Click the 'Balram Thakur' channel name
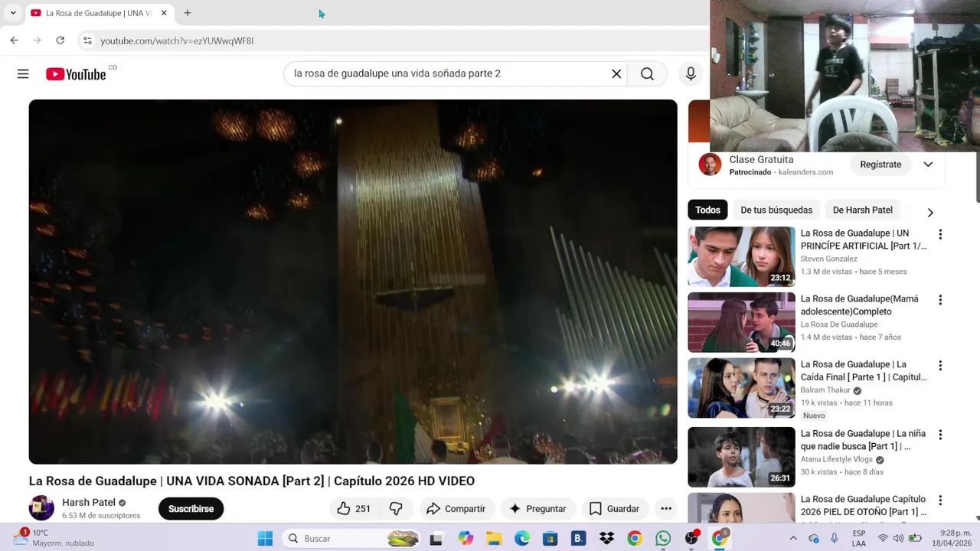Viewport: 980px width, 551px height. coord(825,390)
